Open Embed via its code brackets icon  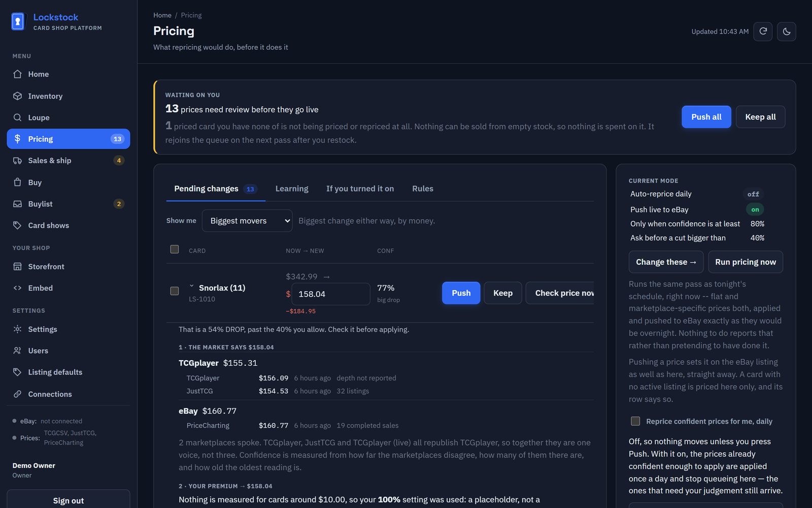point(17,288)
